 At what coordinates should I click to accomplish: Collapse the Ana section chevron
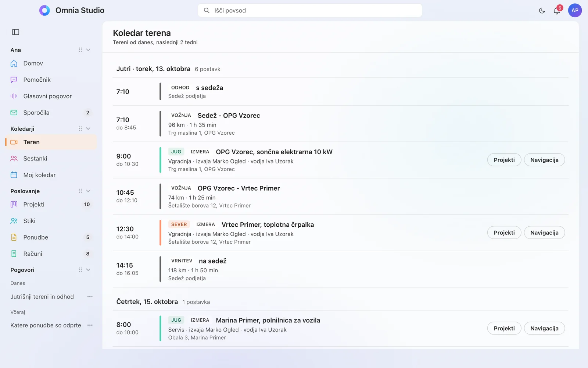(88, 50)
